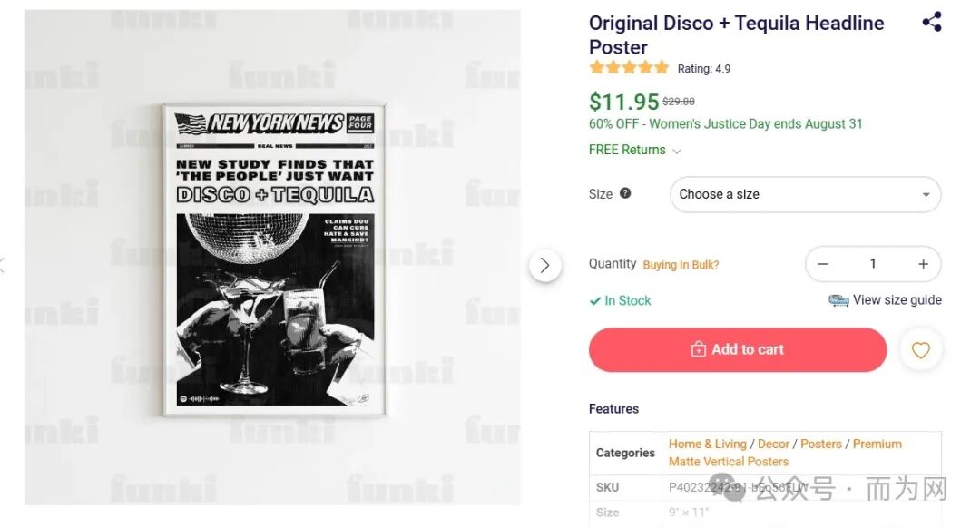Click the Disco + Tequila poster image
This screenshot has width=980, height=528.
coord(274,259)
